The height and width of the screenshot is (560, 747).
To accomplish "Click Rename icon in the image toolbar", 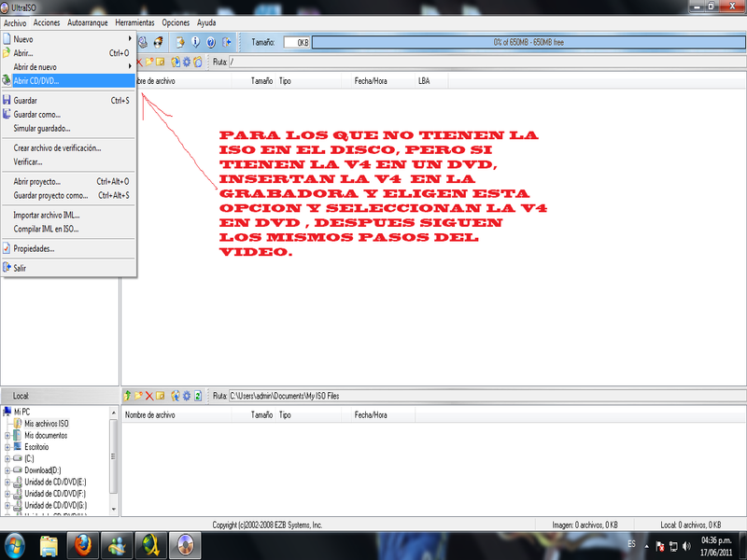I will [161, 62].
